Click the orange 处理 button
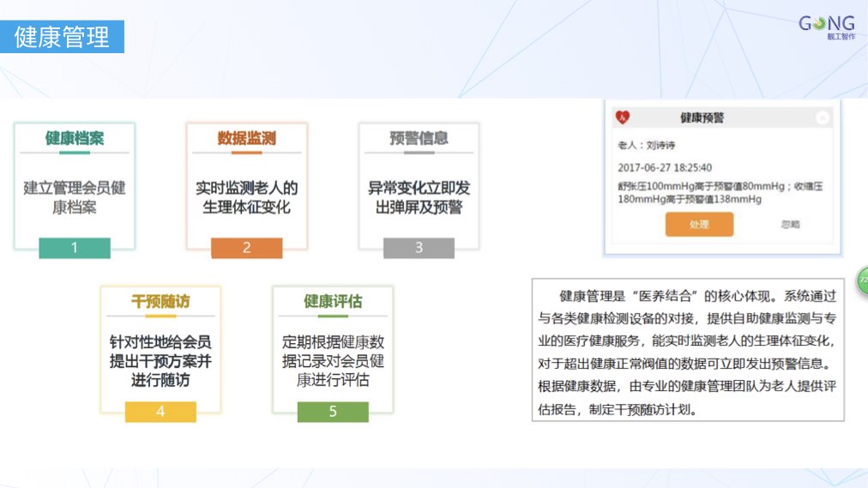Screen dimensions: 868x488 (x=699, y=225)
